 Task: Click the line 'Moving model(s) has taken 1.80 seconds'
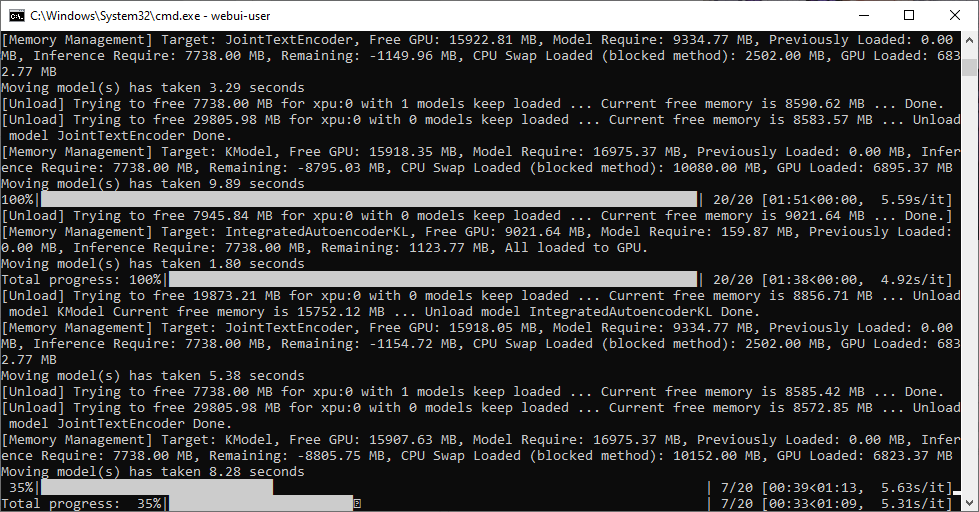pyautogui.click(x=153, y=264)
